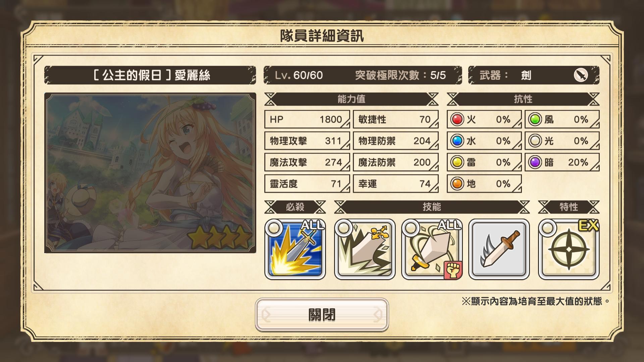Click the 特性 section header
The image size is (644, 362).
pyautogui.click(x=569, y=207)
